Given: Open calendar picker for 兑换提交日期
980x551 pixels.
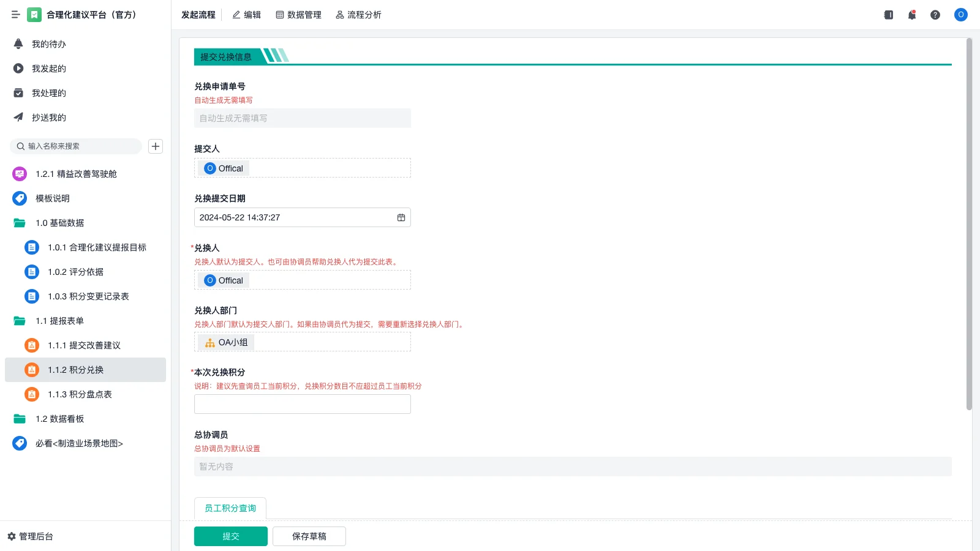Looking at the screenshot, I should [x=401, y=217].
